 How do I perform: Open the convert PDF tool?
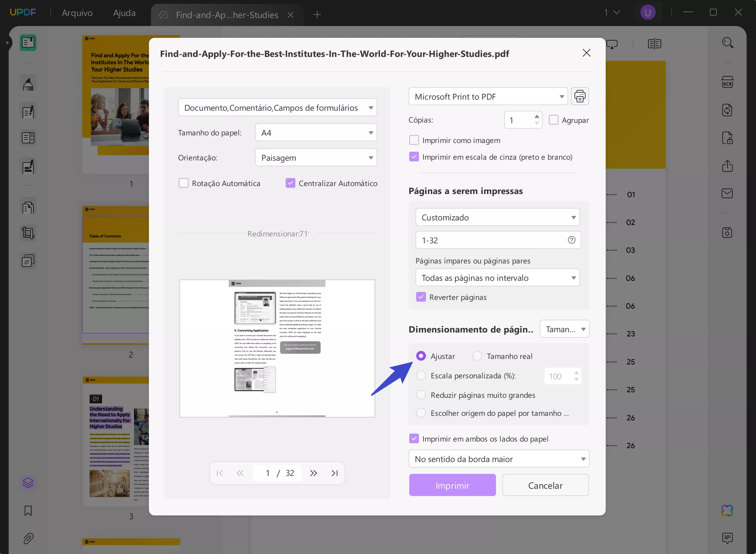click(728, 110)
